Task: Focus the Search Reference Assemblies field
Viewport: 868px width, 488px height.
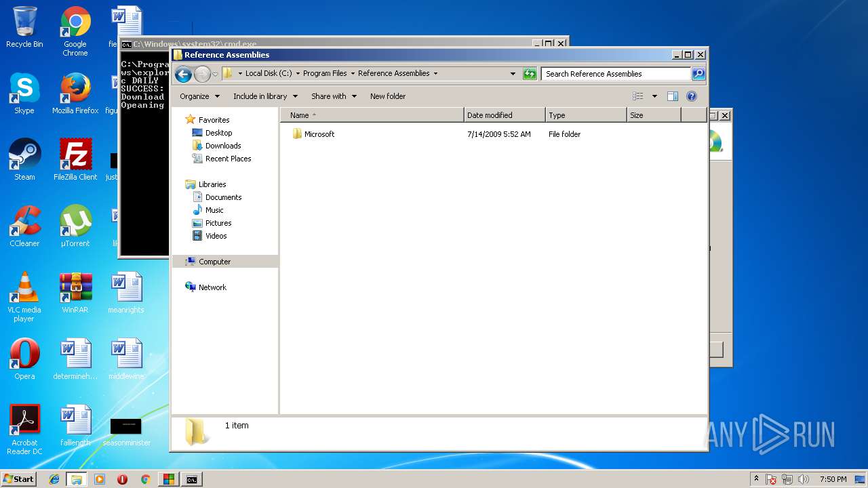Action: [x=616, y=74]
